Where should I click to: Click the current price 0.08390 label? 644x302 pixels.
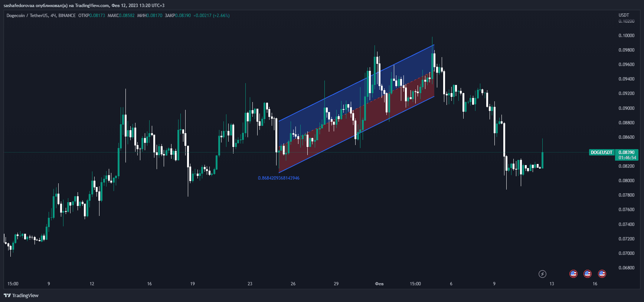point(627,152)
